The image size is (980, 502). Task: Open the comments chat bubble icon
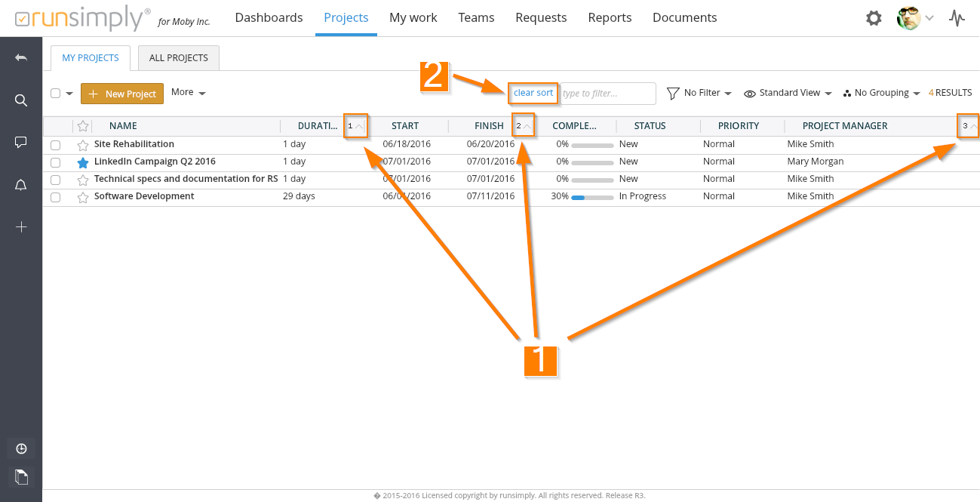21,142
